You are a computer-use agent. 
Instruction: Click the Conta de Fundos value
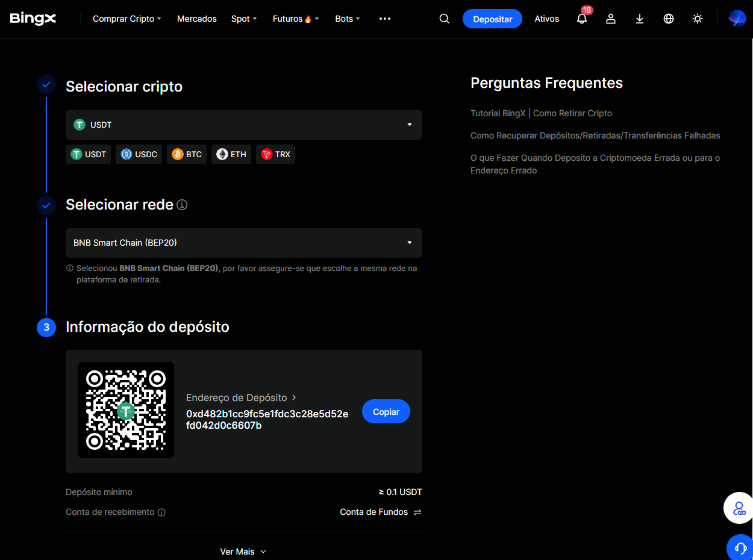[374, 512]
